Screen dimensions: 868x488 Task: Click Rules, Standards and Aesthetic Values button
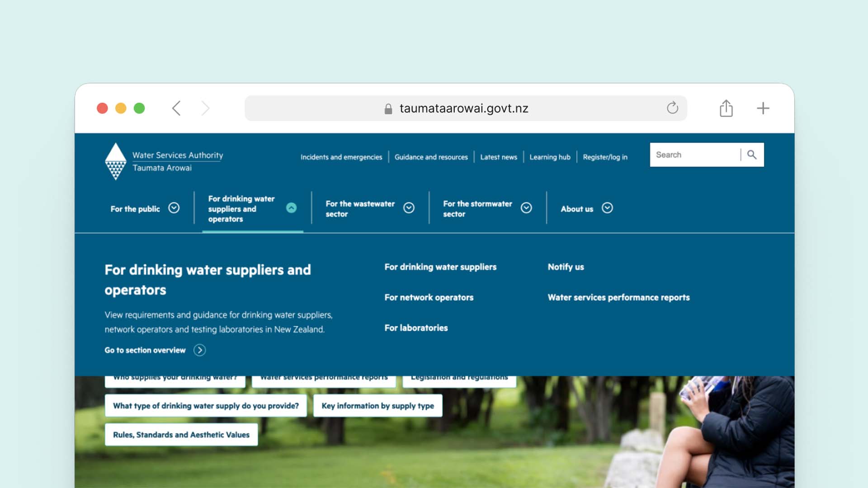pos(181,435)
